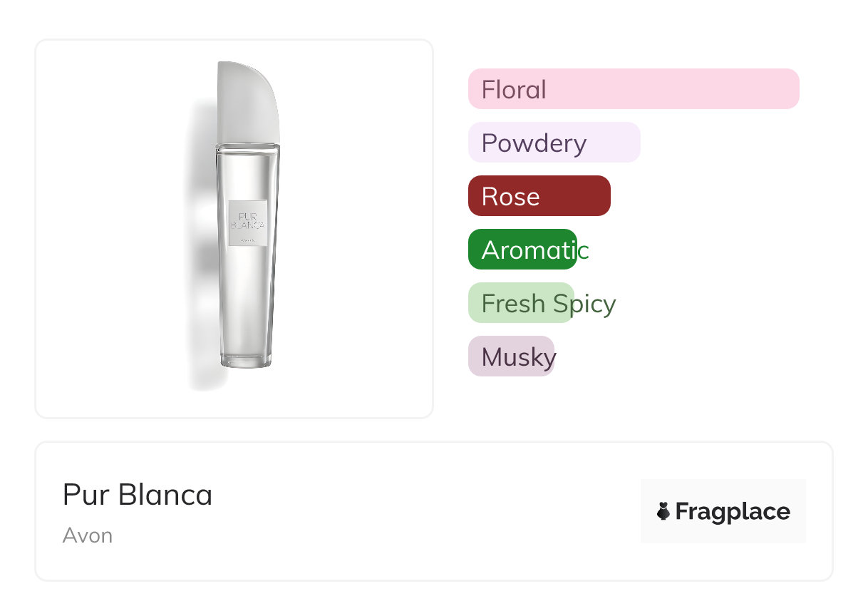This screenshot has height=616, width=868.
Task: Click the word Rose
Action: pos(510,197)
